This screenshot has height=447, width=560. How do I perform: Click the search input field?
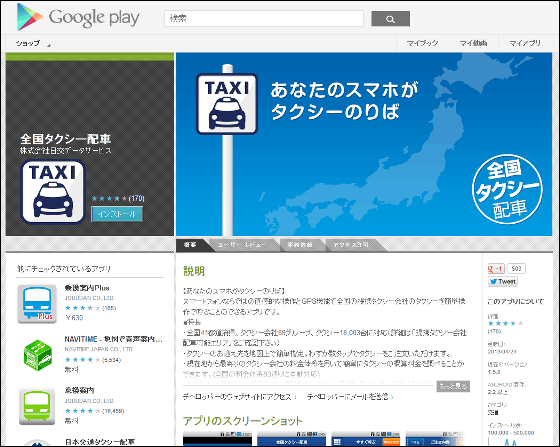point(264,18)
